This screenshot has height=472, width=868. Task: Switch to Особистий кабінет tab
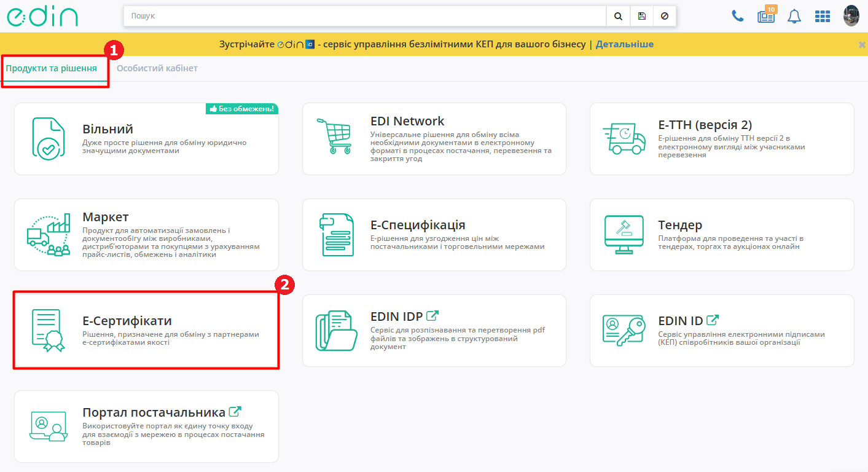(157, 68)
